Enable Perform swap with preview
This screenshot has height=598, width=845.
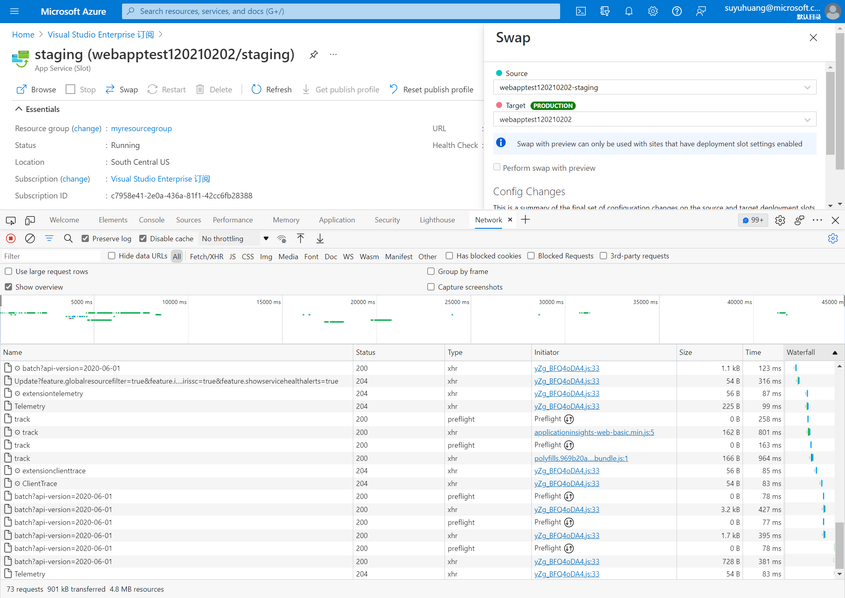[x=497, y=168]
